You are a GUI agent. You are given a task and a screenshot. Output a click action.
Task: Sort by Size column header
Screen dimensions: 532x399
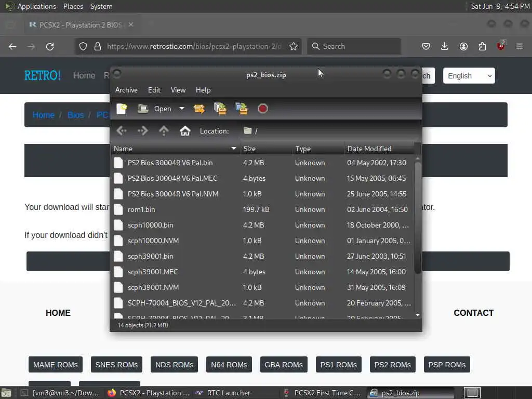coord(267,149)
